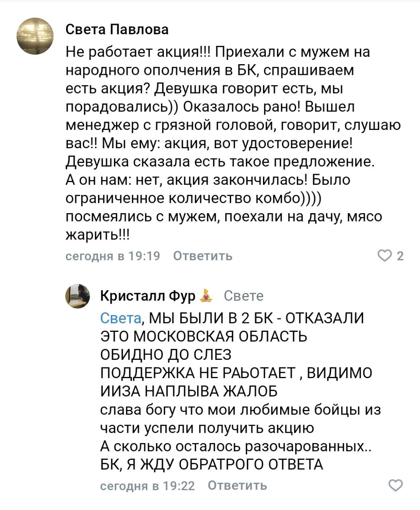Open the timestamp 'сегодня в 19:19'
This screenshot has width=420, height=510.
tap(113, 256)
